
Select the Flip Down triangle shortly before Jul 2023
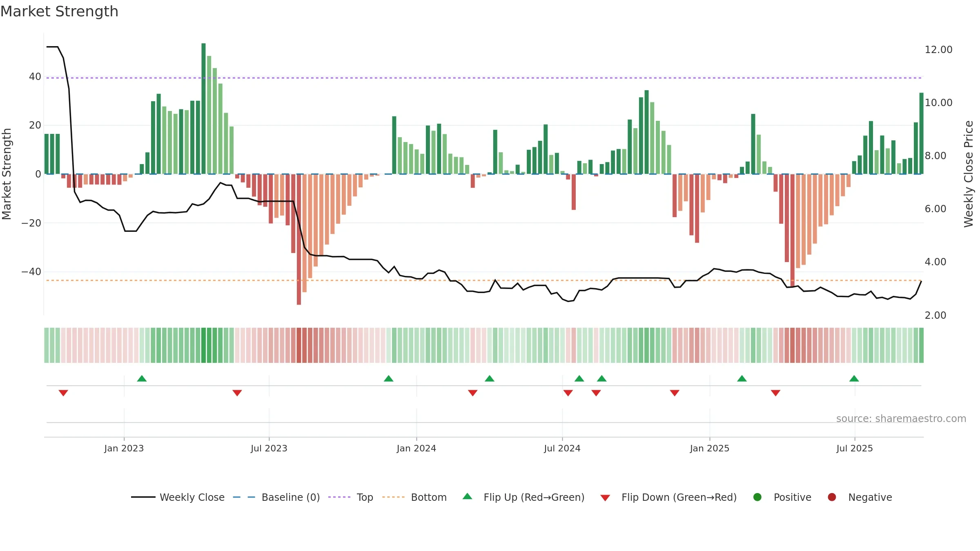(237, 393)
